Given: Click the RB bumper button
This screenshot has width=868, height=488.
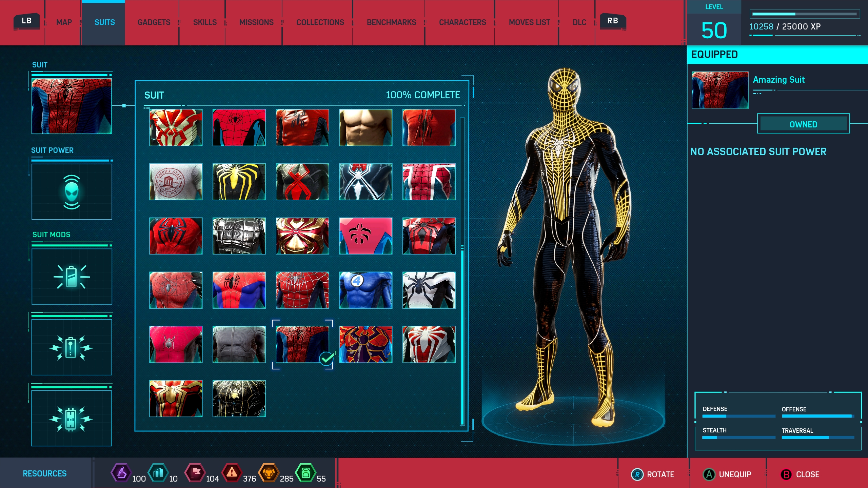Looking at the screenshot, I should coord(613,21).
